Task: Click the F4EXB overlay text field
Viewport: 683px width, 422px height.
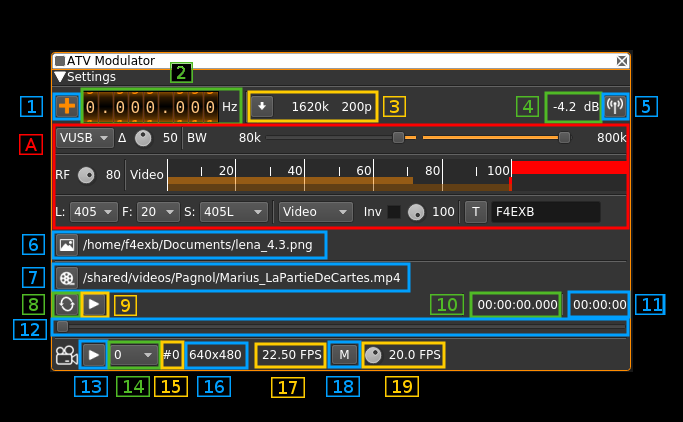Action: coord(546,212)
